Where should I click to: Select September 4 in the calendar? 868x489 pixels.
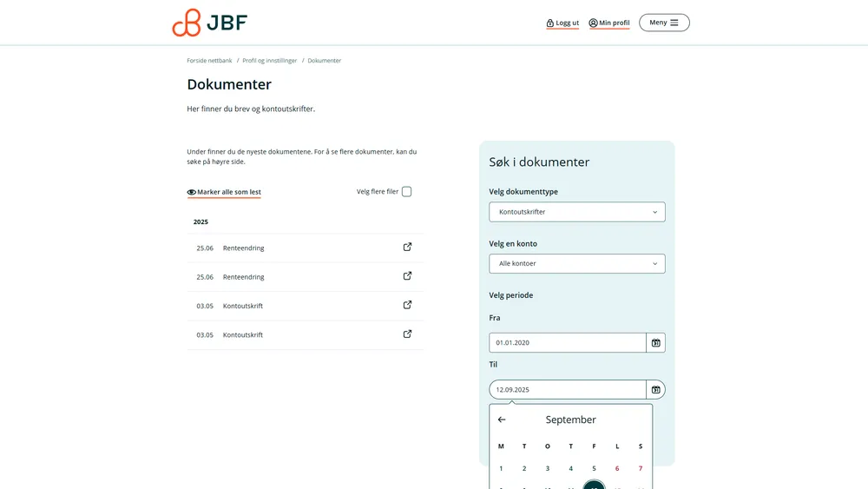pyautogui.click(x=570, y=468)
